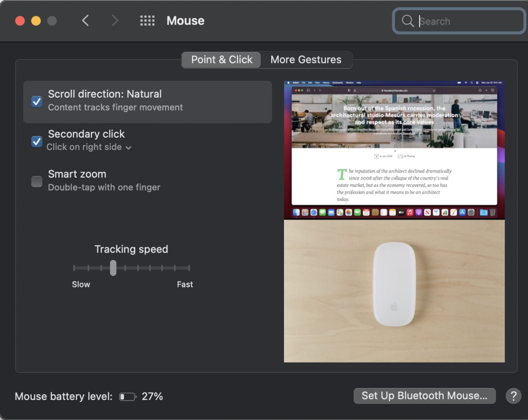The height and width of the screenshot is (420, 528).
Task: Click the white Magic Mouse image
Action: coord(394,285)
